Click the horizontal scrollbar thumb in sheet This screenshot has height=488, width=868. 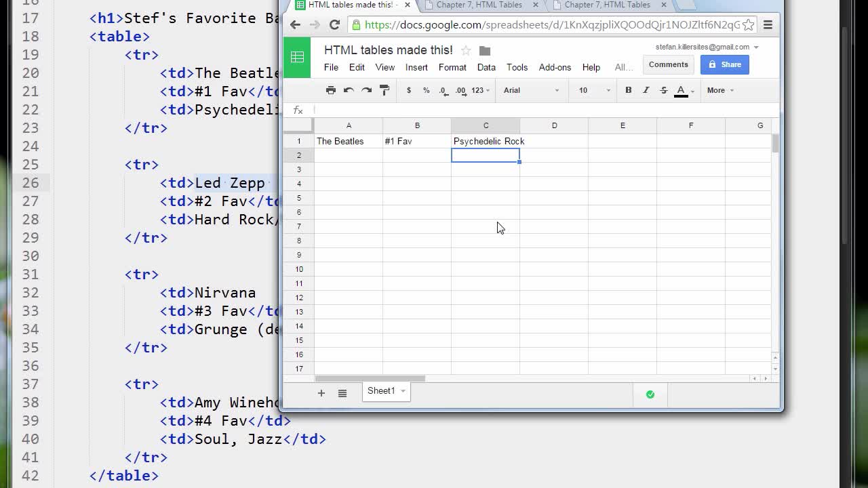[370, 378]
